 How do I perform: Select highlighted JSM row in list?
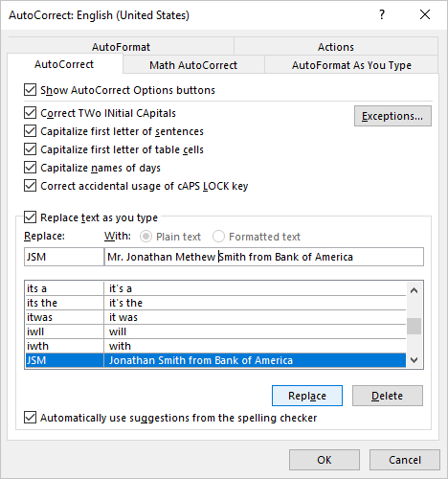click(215, 360)
